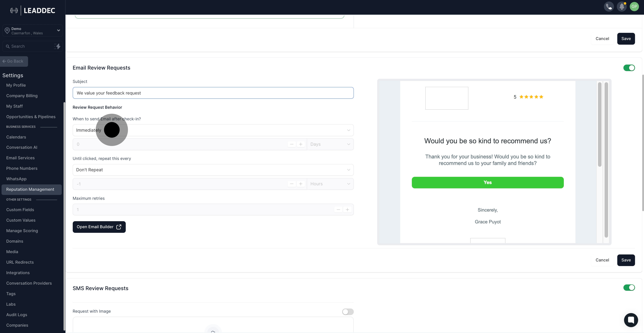The height and width of the screenshot is (333, 644).
Task: View Audit Logs
Action: (17, 315)
